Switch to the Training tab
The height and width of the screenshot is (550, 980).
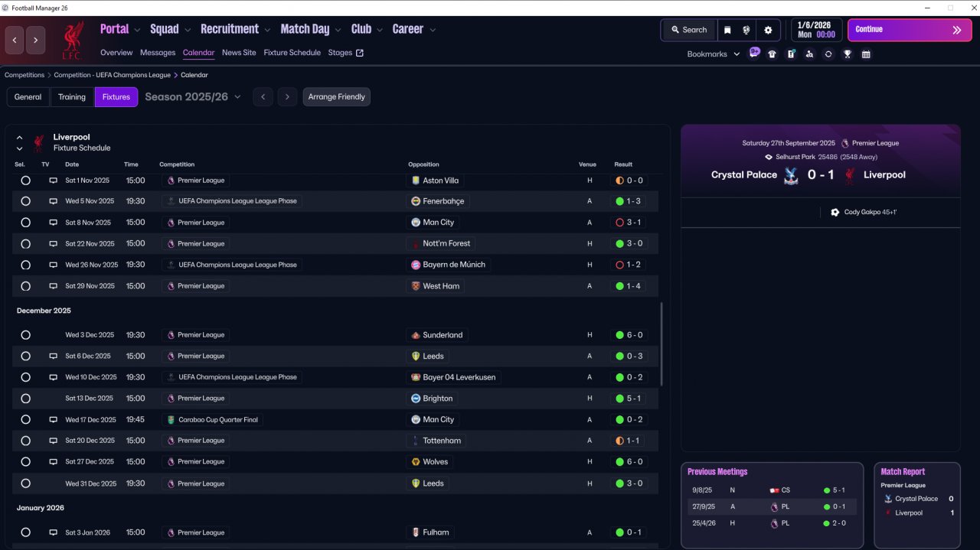(72, 97)
